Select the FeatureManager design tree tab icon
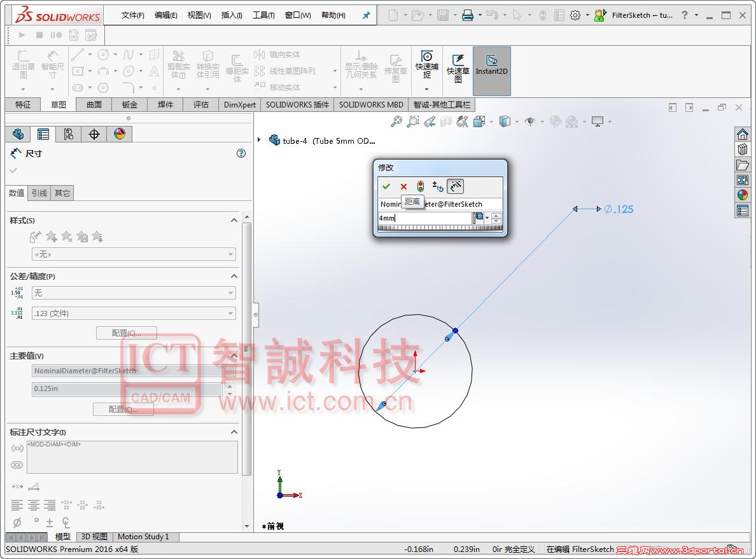The width and height of the screenshot is (756, 559). click(18, 134)
